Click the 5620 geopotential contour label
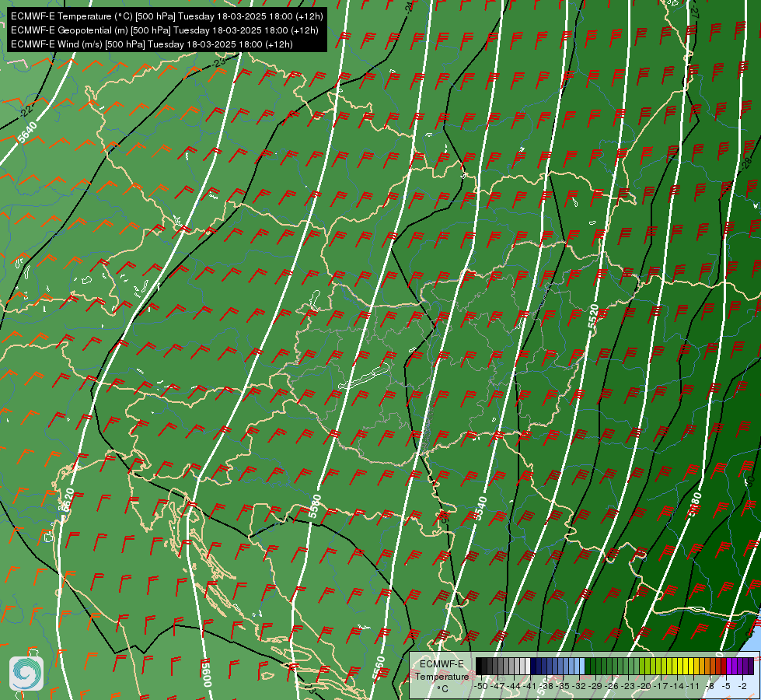The image size is (761, 700). click(x=67, y=500)
